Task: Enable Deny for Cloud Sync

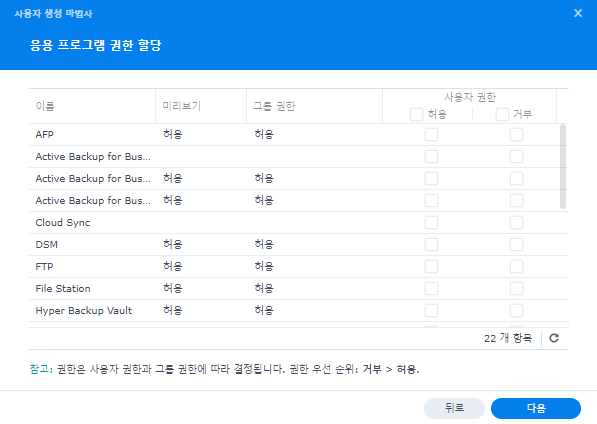Action: (x=516, y=223)
